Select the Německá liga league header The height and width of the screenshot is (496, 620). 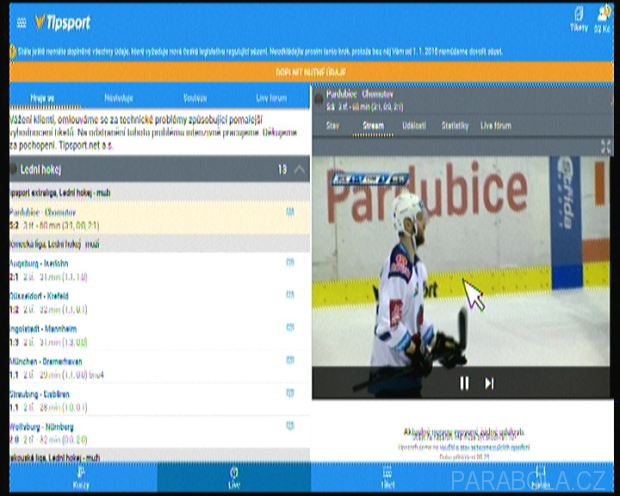pos(159,244)
